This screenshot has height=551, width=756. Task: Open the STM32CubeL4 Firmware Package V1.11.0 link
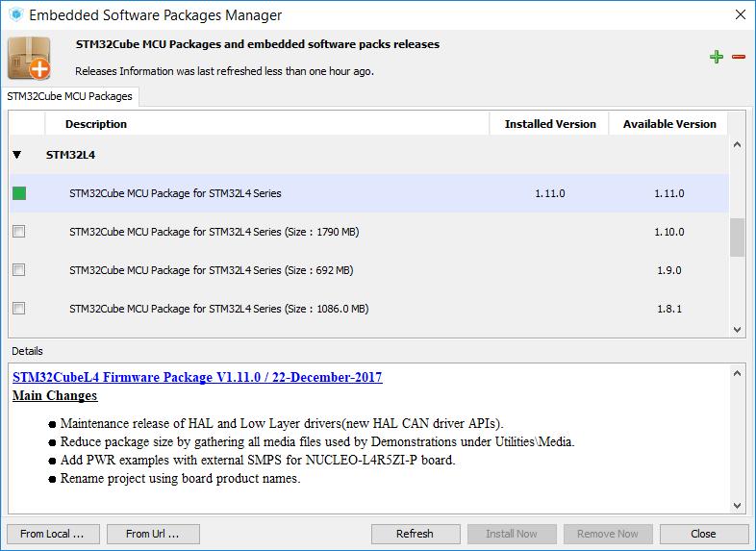click(x=197, y=377)
